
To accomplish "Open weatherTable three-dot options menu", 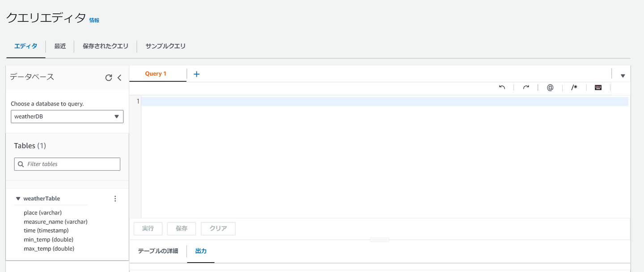I will pyautogui.click(x=115, y=199).
